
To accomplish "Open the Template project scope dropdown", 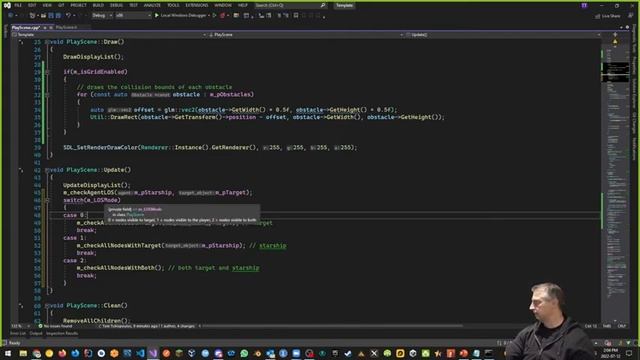I will pyautogui.click(x=109, y=35).
